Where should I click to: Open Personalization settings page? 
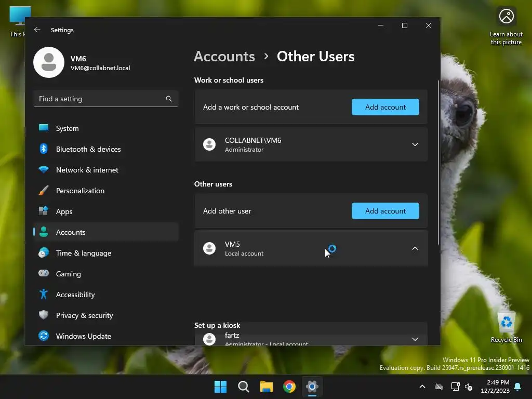point(106,190)
